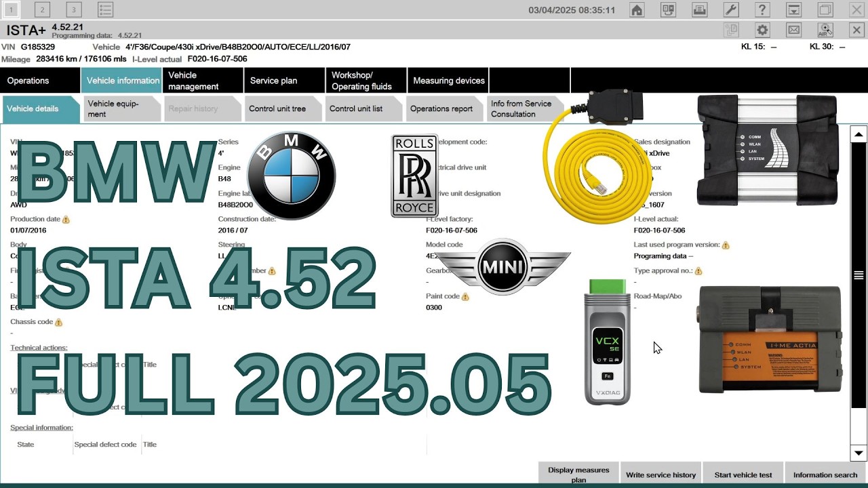Open the AIR search magnifier icon
This screenshot has height=488, width=868.
coord(825,30)
